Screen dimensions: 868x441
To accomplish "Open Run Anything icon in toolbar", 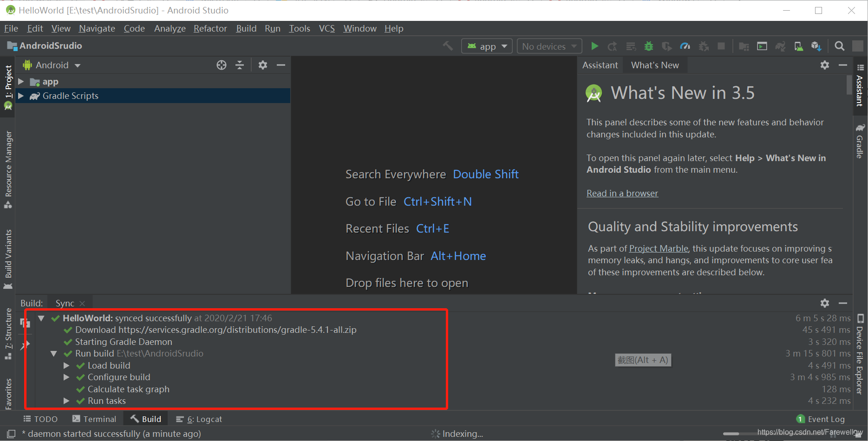I will 762,46.
